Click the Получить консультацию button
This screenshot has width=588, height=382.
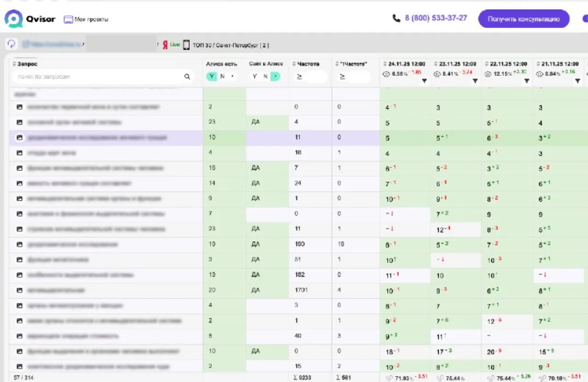coord(524,19)
